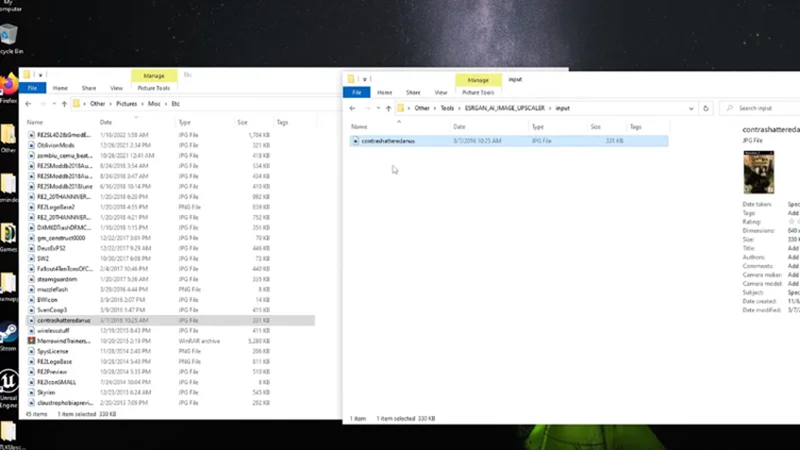
Task: Open the Other folder on the desktop
Action: (x=8, y=139)
